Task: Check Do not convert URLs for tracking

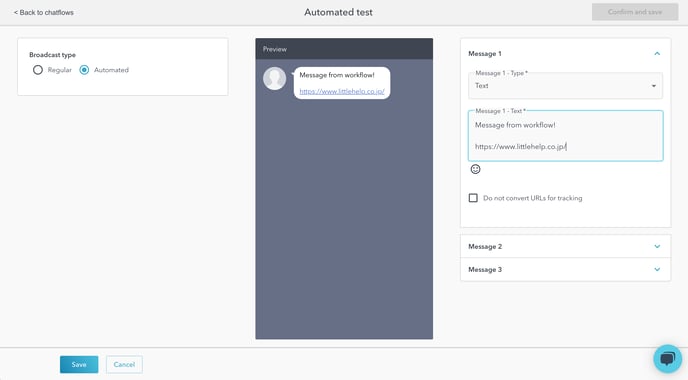Action: (x=473, y=198)
